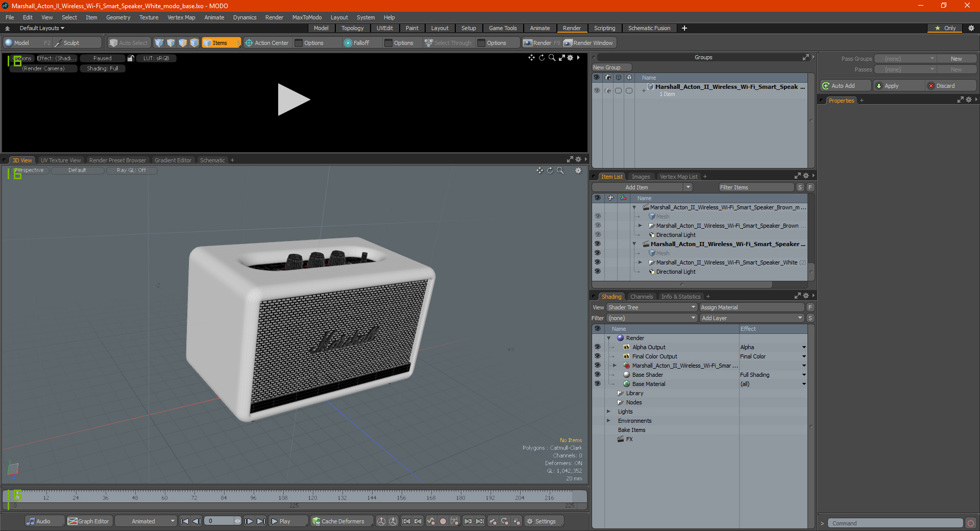Click the zoom magnifier in render preview
Image resolution: width=980 pixels, height=531 pixels.
pyautogui.click(x=552, y=58)
